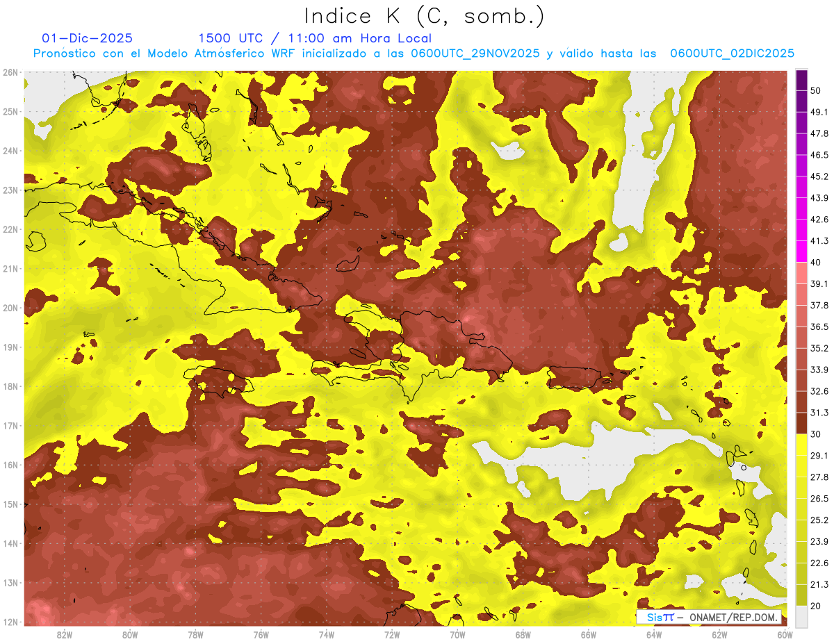The image size is (834, 644).
Task: Click the color scale value "31.3"
Action: tap(819, 413)
